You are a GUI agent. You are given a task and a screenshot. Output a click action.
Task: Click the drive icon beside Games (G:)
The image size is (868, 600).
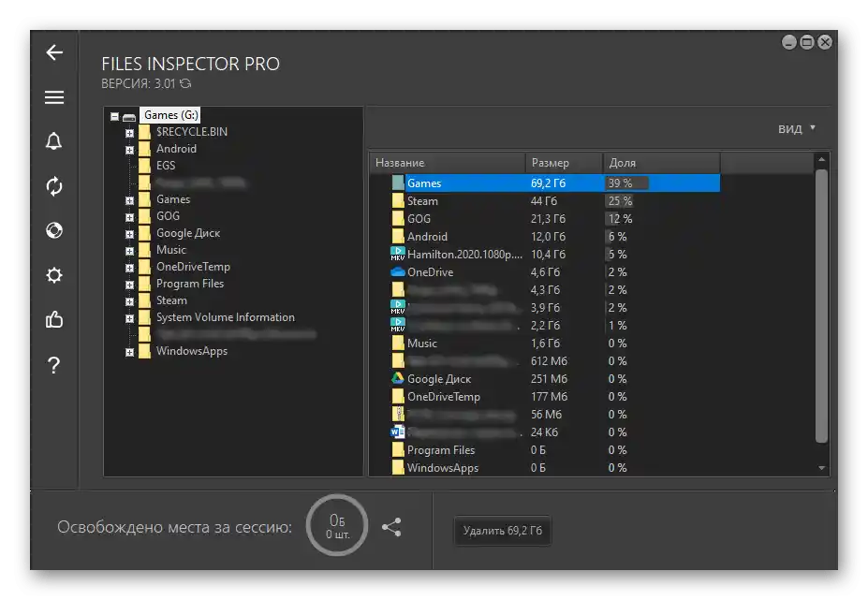[129, 117]
